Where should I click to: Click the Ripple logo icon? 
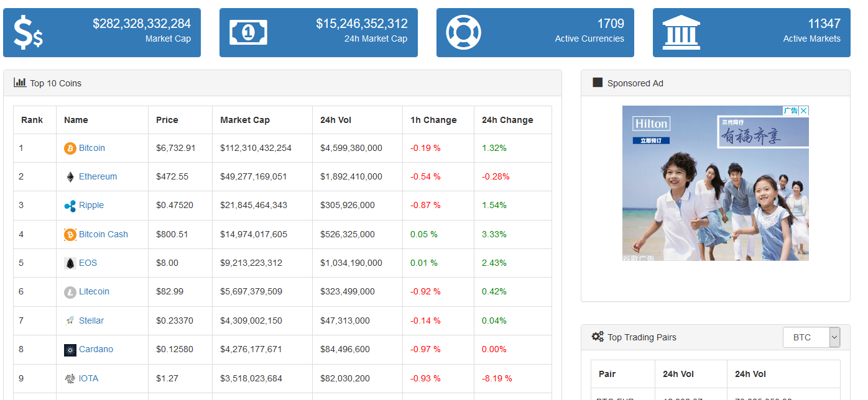click(70, 206)
